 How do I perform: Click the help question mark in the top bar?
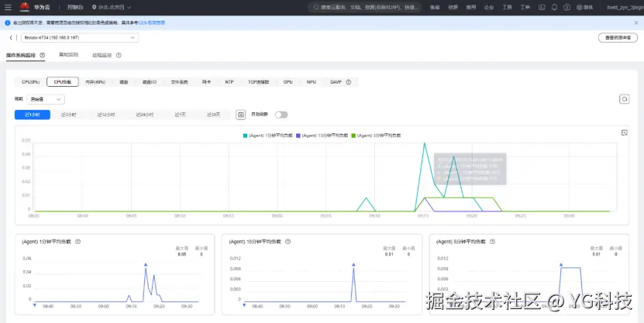[567, 8]
